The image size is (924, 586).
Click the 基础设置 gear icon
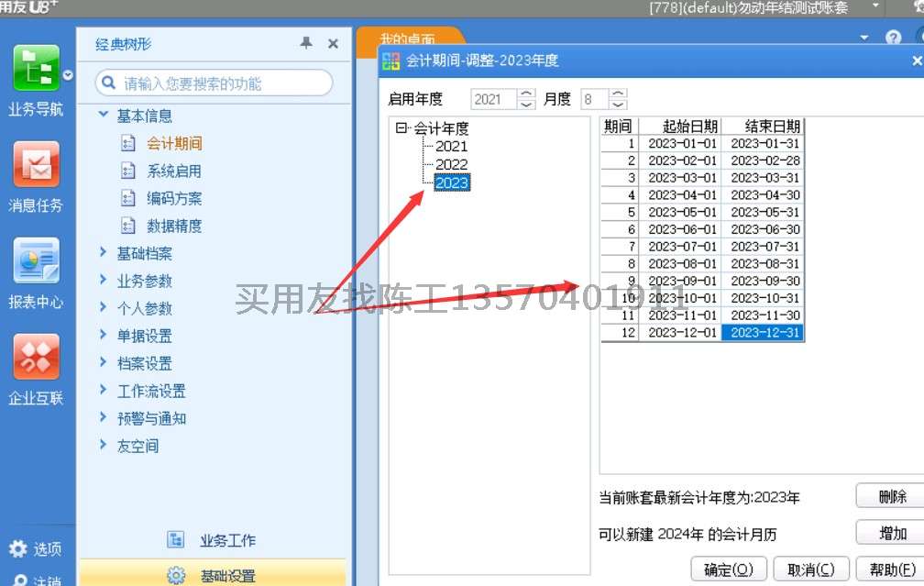click(176, 575)
